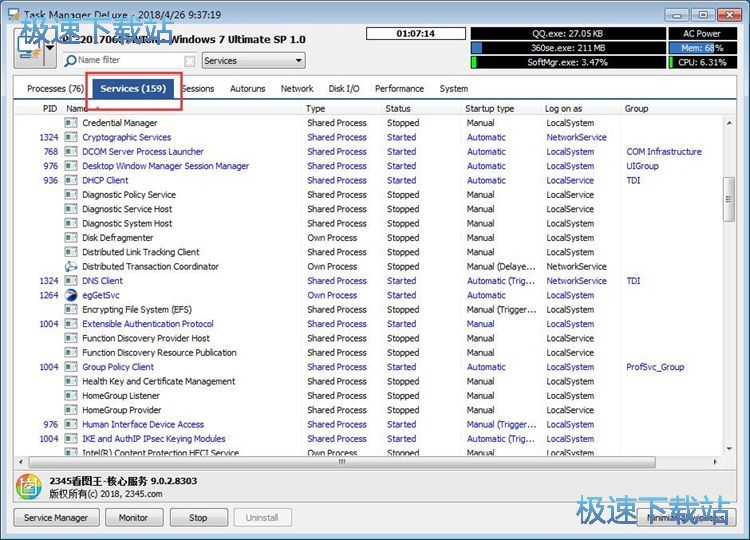Click the Monitor button
The image size is (750, 540).
(133, 518)
